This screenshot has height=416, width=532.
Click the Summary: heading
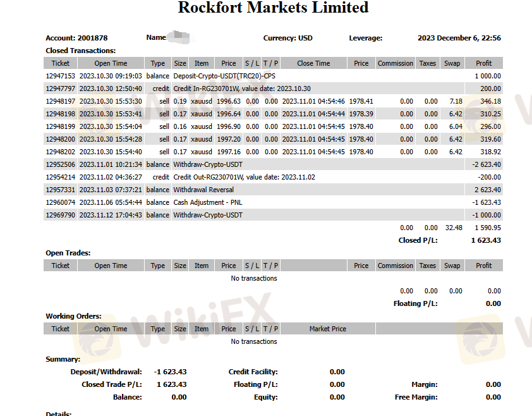coord(63,359)
